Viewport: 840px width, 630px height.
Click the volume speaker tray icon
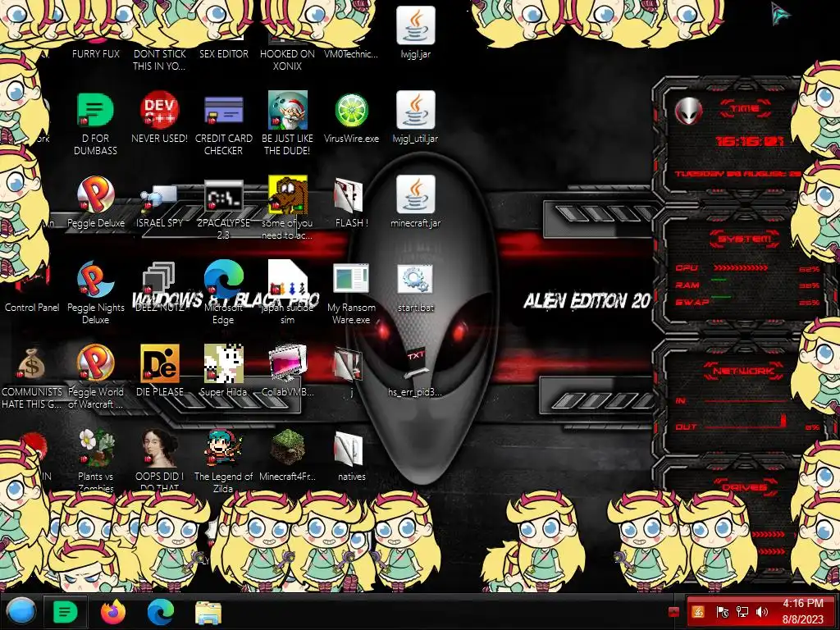click(x=762, y=611)
